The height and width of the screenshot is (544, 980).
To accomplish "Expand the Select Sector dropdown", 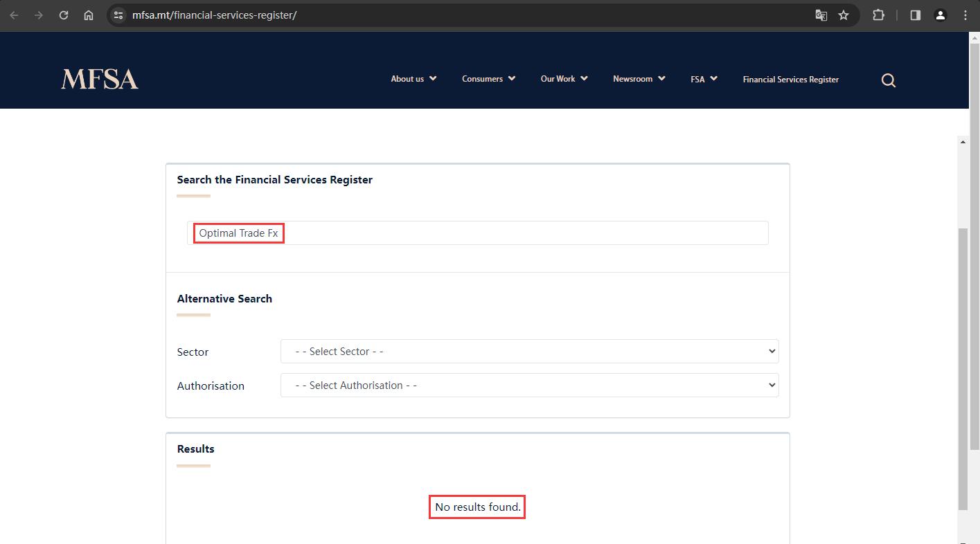I will [530, 351].
